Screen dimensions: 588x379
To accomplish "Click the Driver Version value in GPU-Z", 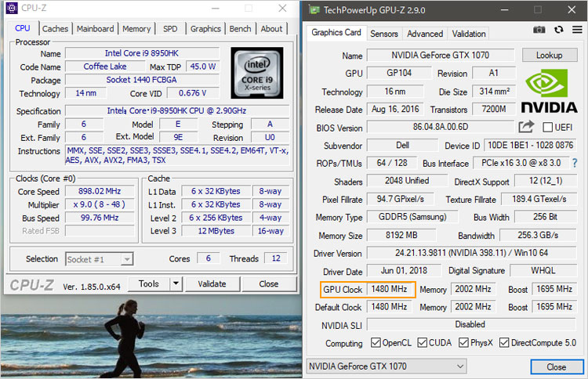I will point(471,253).
